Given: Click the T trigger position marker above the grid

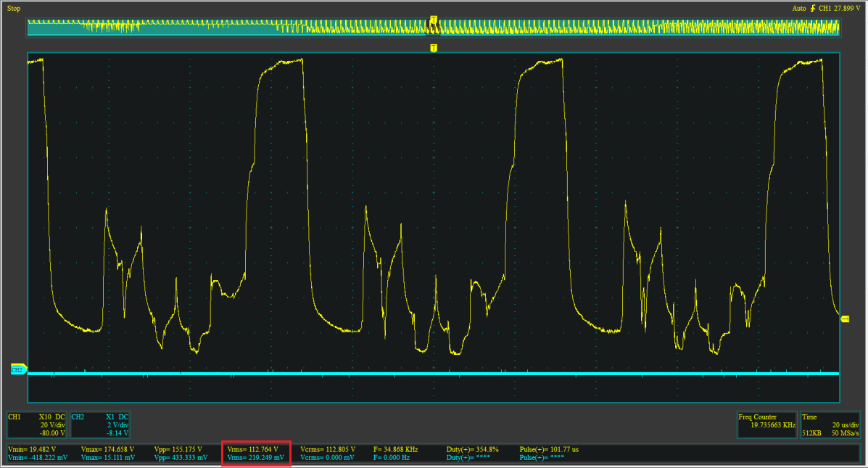Looking at the screenshot, I should click(x=434, y=48).
